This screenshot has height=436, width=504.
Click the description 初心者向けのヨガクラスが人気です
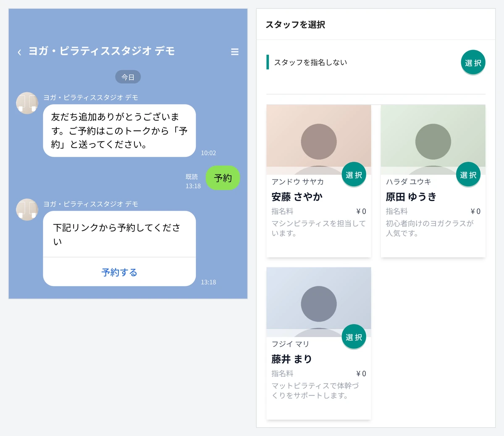(x=429, y=228)
